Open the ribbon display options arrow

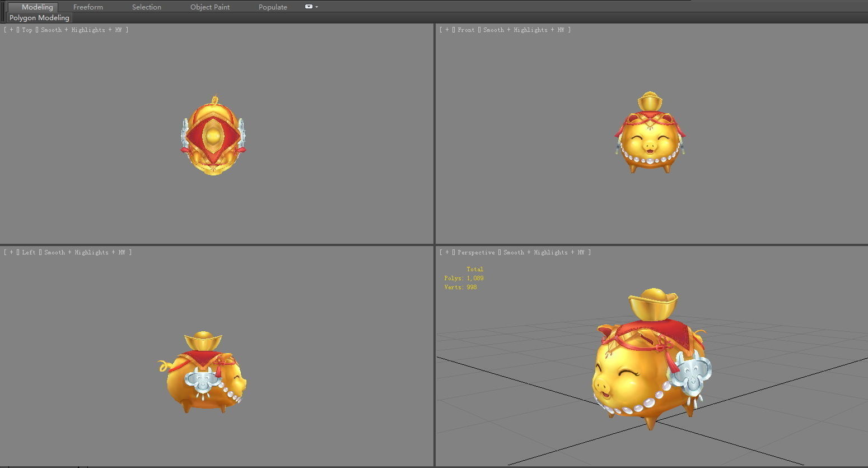click(316, 7)
